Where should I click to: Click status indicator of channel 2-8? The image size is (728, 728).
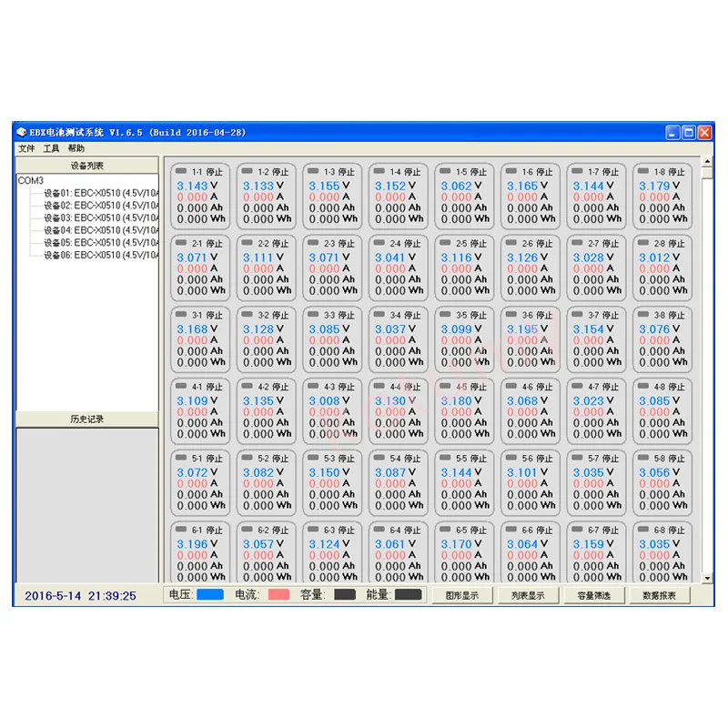(x=643, y=242)
